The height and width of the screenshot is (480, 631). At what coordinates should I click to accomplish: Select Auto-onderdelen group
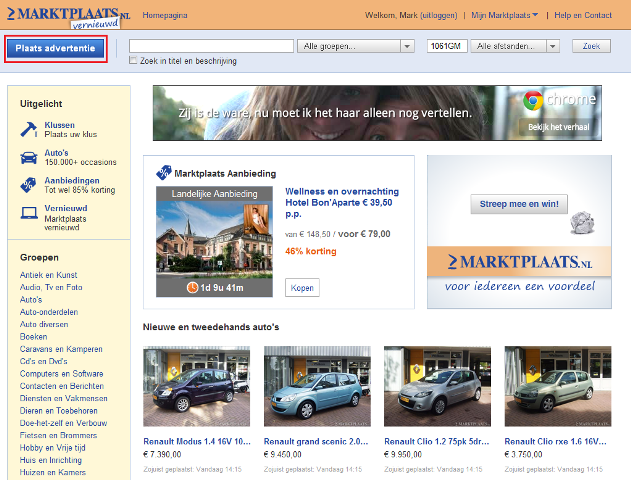[x=49, y=312]
